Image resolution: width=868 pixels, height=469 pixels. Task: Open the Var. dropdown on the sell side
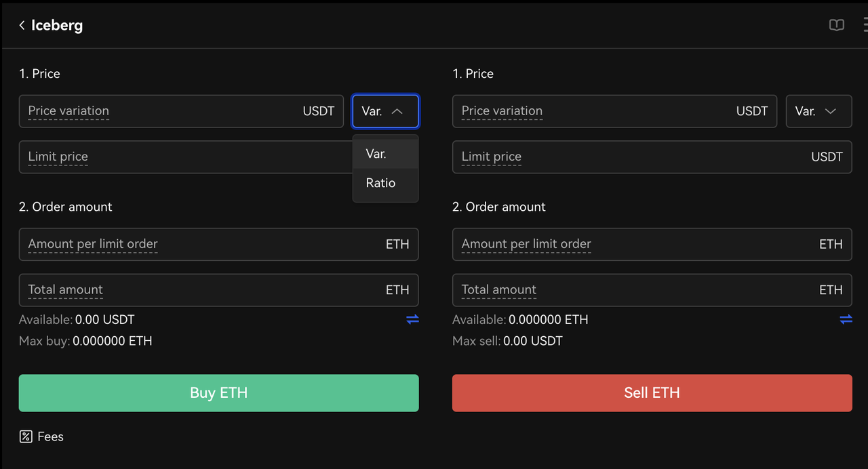(x=818, y=110)
